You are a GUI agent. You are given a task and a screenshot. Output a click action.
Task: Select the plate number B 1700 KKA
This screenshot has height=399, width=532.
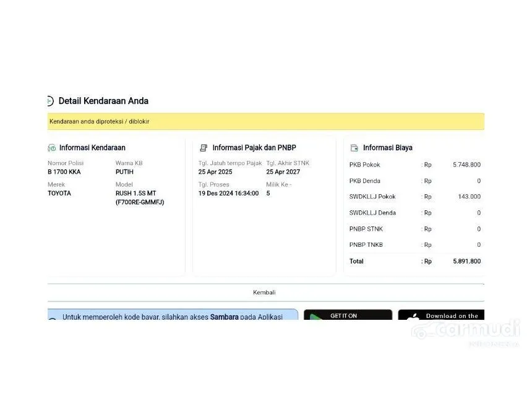coord(64,172)
